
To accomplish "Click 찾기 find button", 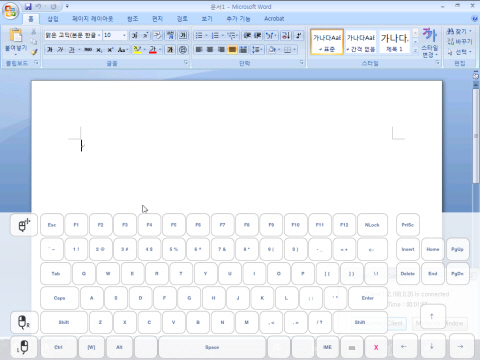I will tap(459, 31).
